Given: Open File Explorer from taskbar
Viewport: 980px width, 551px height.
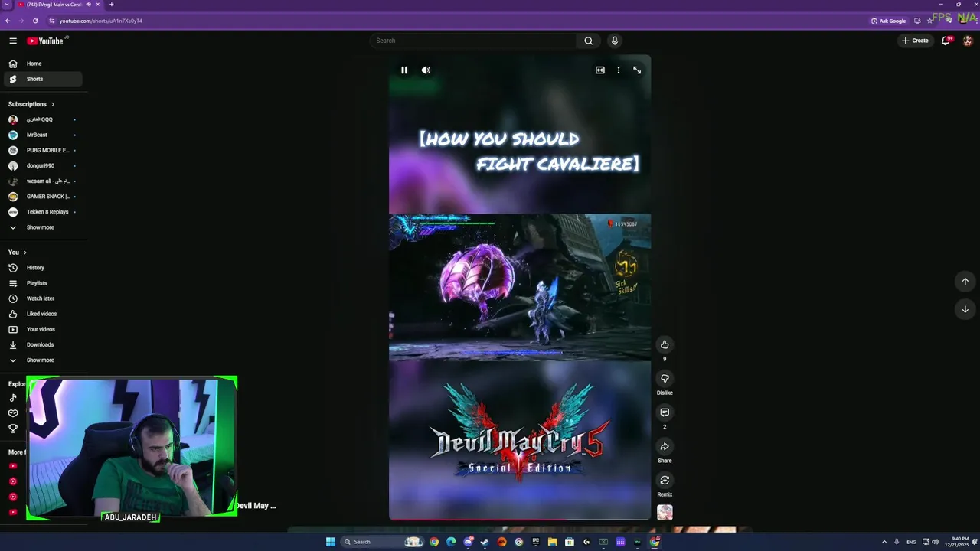Looking at the screenshot, I should click(x=552, y=542).
